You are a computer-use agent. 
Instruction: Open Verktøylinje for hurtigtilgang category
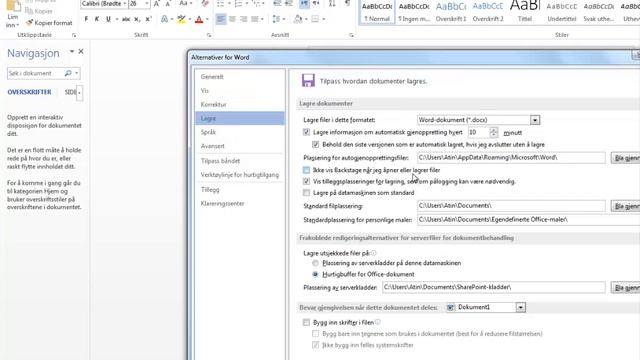pyautogui.click(x=240, y=175)
